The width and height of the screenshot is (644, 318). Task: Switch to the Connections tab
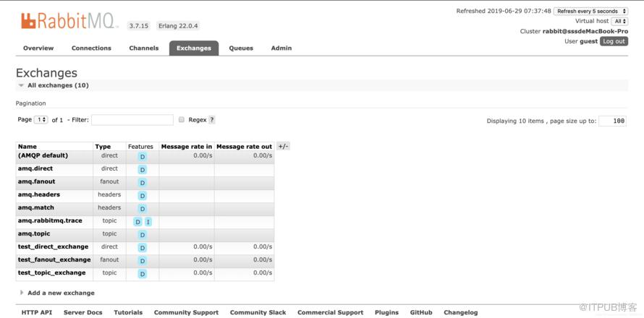pos(91,48)
